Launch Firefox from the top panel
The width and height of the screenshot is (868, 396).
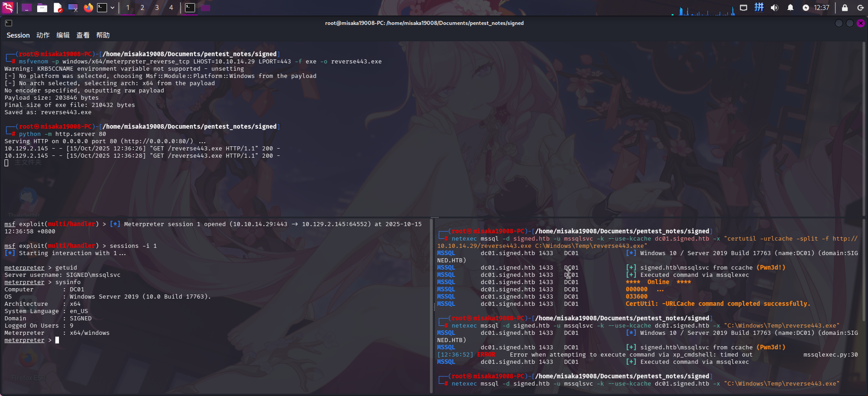(88, 8)
